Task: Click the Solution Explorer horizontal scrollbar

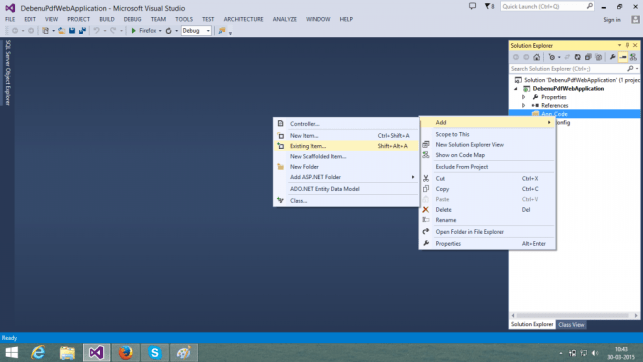Action: pos(574,315)
